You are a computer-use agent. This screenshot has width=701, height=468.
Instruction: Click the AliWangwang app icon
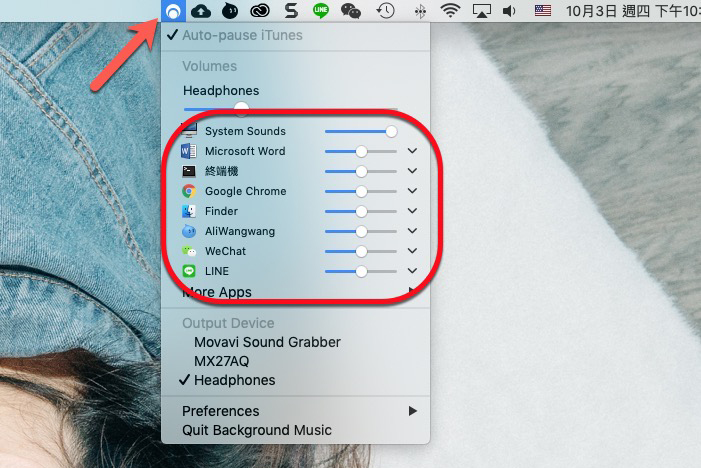189,231
